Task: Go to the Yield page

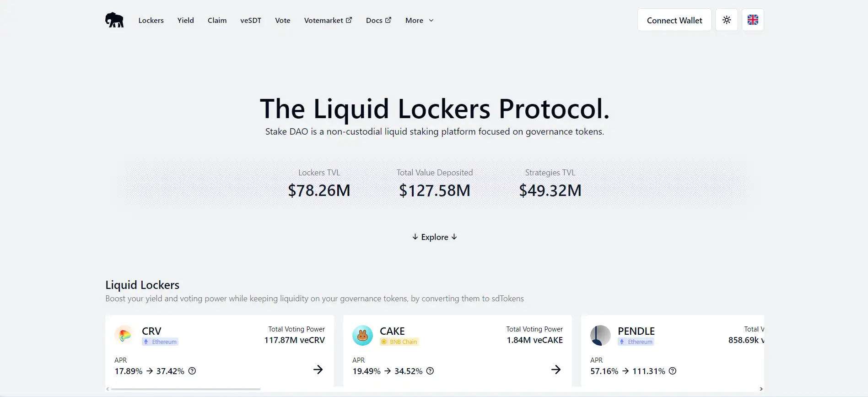Action: [186, 21]
